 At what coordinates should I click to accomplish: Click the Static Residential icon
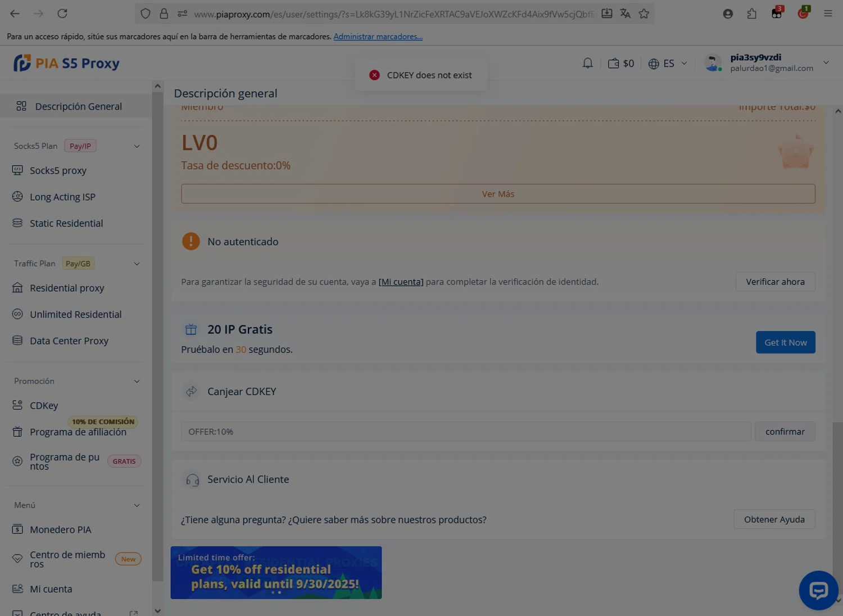pyautogui.click(x=17, y=223)
